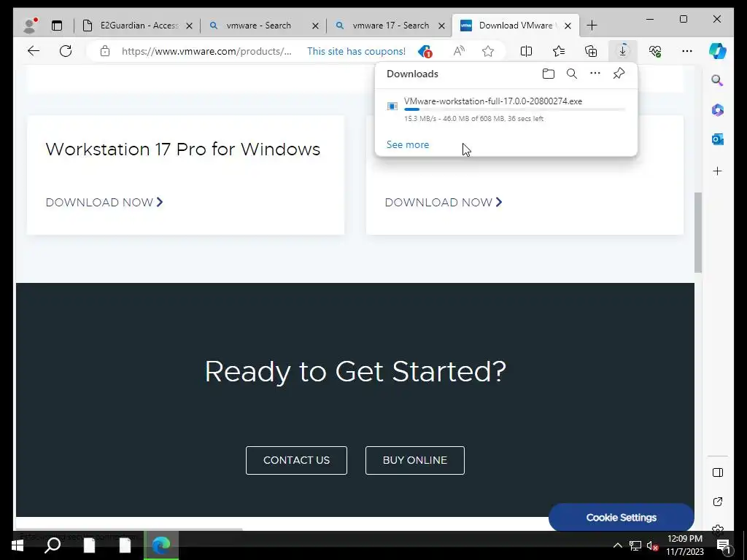The image size is (747, 560).
Task: Add this page to favorites star
Action: point(488,51)
